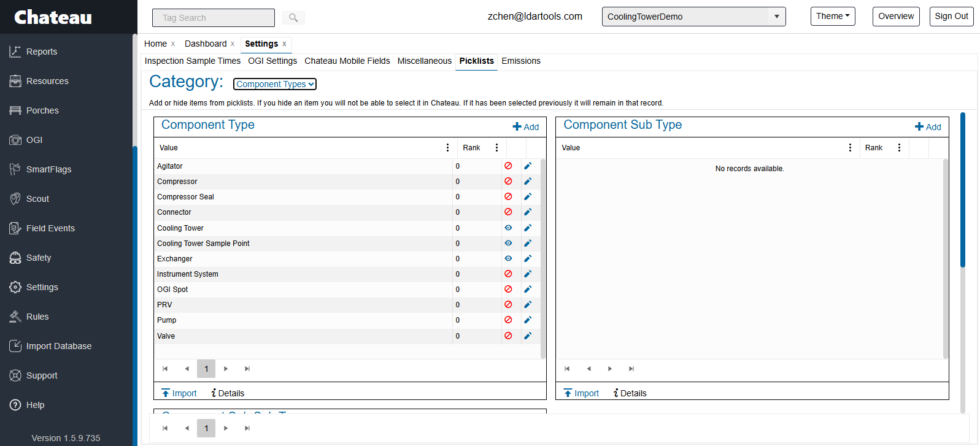This screenshot has width=980, height=446.
Task: Open Rank column menu in Component Type
Action: (x=496, y=148)
